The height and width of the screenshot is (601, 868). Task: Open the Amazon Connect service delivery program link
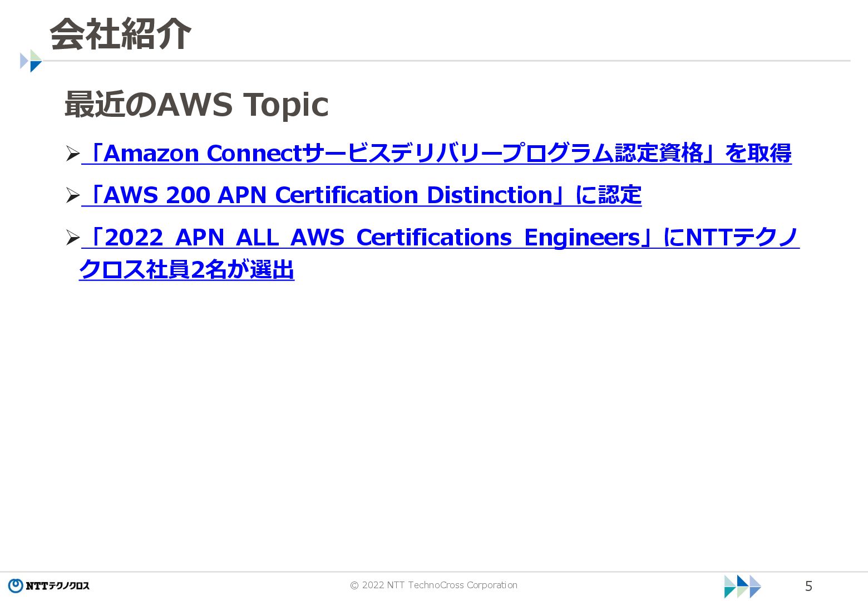click(x=437, y=153)
